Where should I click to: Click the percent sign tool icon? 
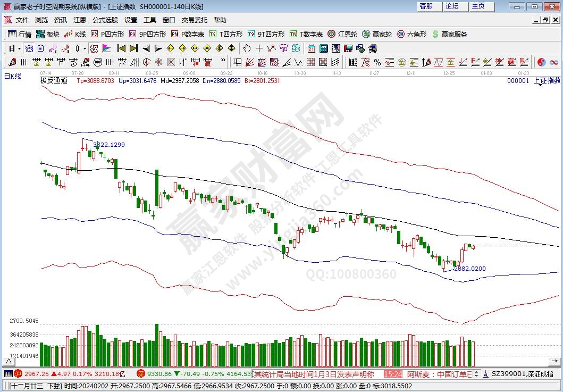[377, 62]
